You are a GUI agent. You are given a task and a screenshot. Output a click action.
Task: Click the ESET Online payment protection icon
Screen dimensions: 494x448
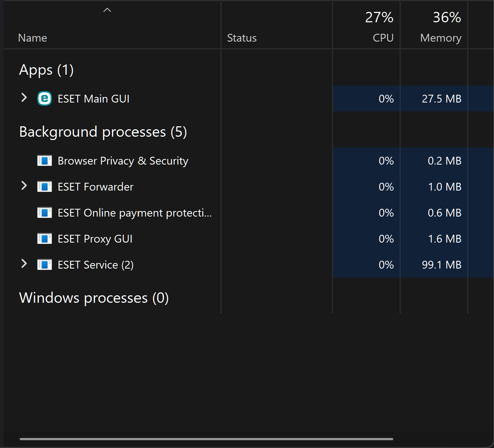[45, 212]
